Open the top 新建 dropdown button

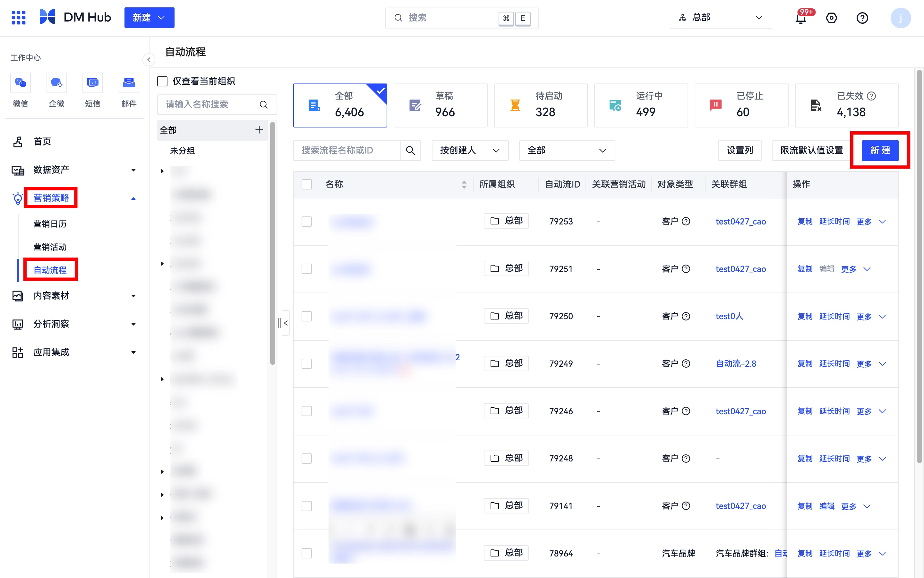[x=149, y=18]
